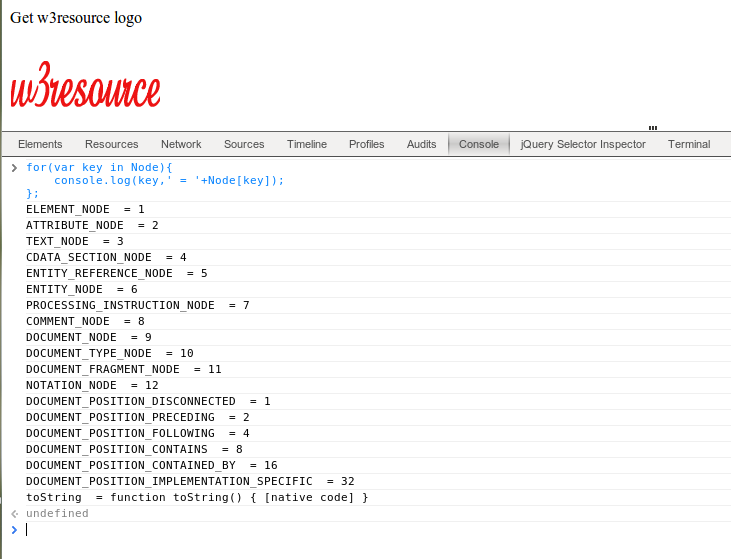Open jQuery Selector Inspector tab

(583, 144)
